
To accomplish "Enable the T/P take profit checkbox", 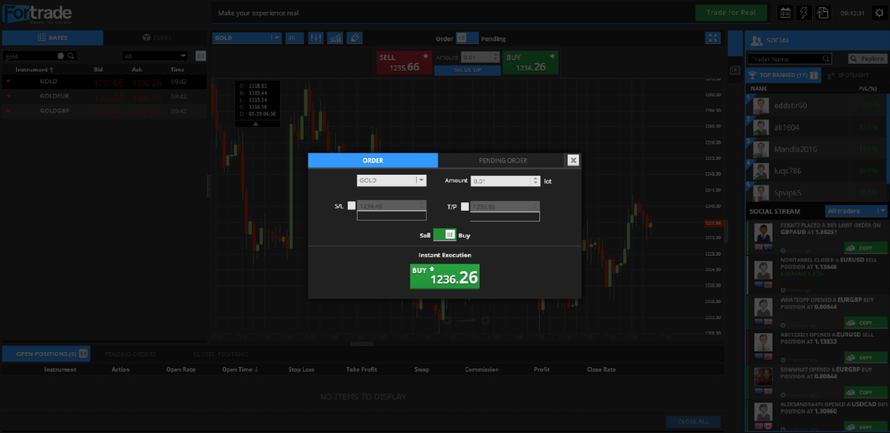I will (x=464, y=206).
